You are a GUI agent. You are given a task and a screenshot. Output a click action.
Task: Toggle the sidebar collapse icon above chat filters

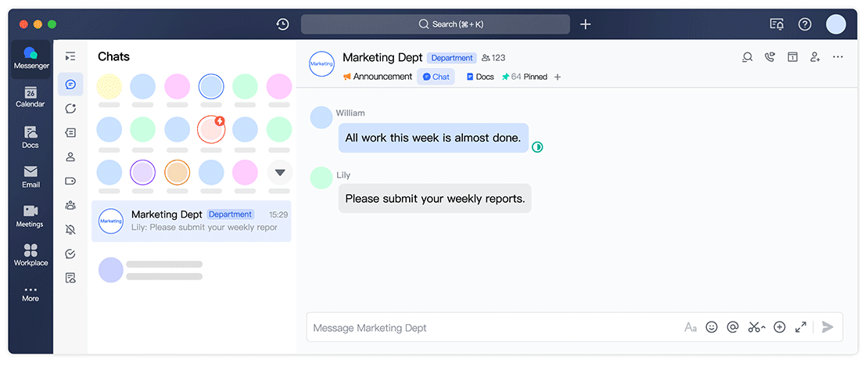tap(70, 56)
